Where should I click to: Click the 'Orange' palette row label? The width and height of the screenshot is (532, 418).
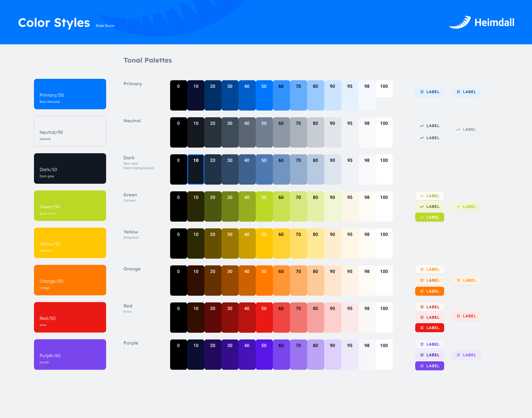tap(132, 269)
